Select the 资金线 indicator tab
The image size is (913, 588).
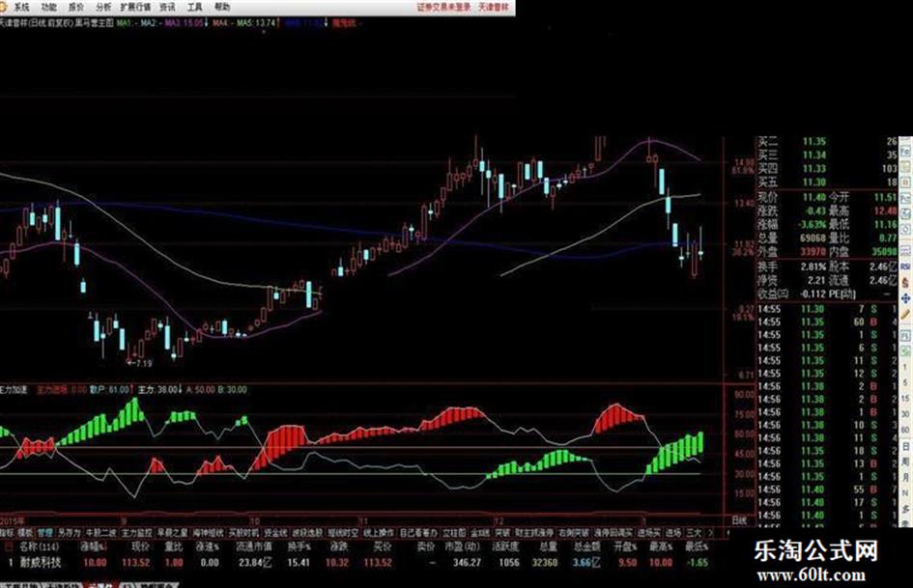(x=274, y=533)
